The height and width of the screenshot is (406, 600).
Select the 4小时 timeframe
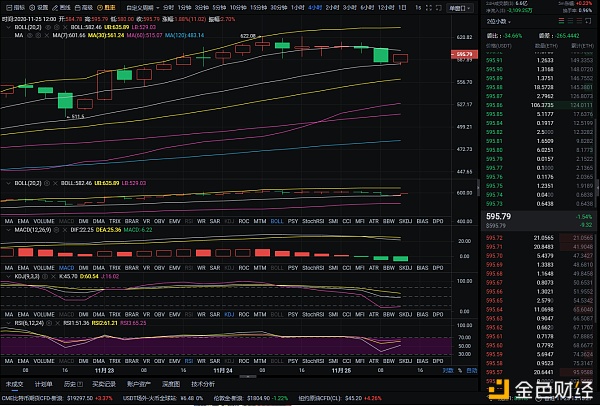315,8
